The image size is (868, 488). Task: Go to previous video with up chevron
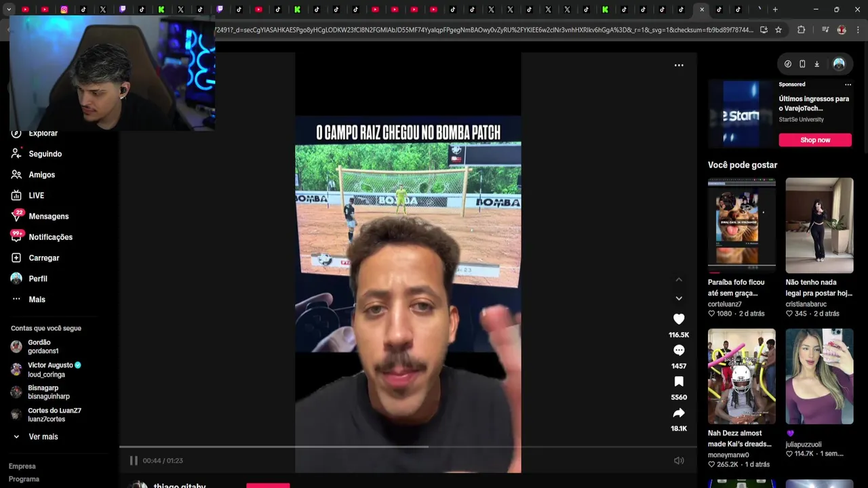click(x=679, y=279)
